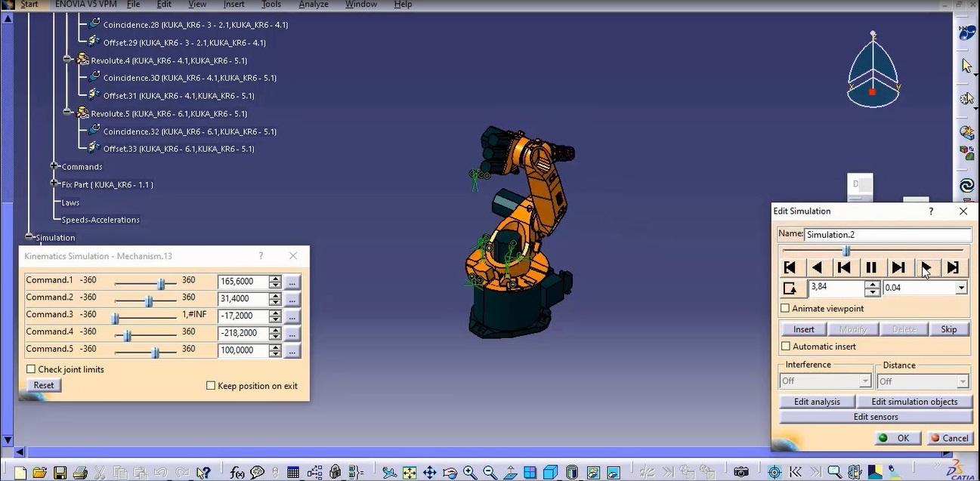
Task: Expand the Commands tree node
Action: click(x=54, y=166)
